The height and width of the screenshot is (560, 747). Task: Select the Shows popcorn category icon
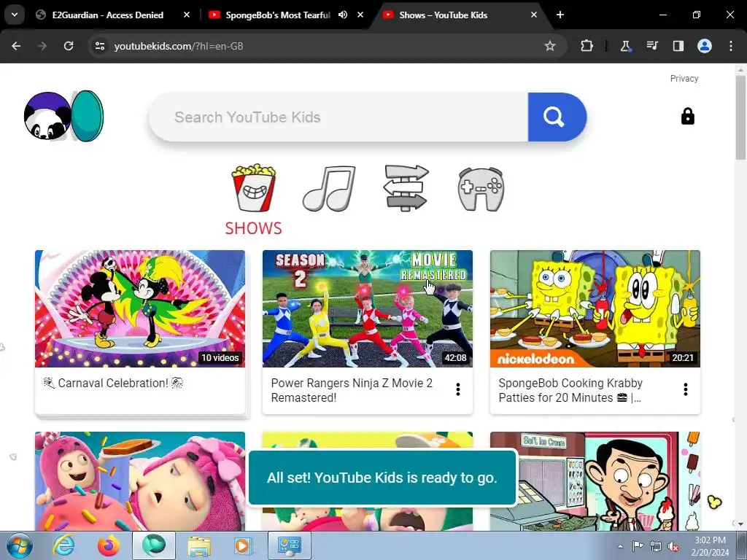tap(253, 187)
